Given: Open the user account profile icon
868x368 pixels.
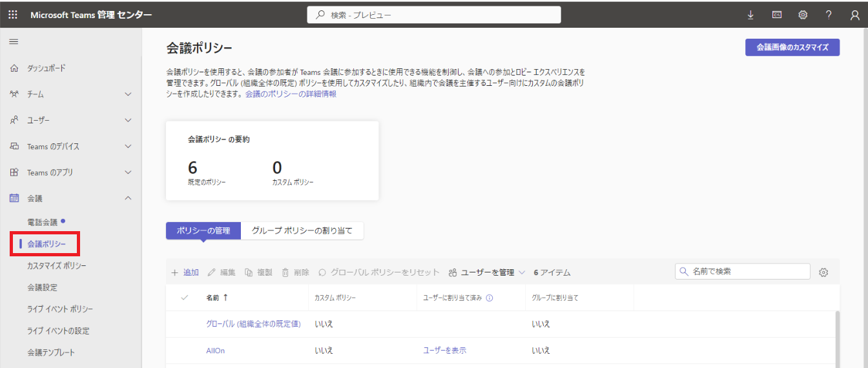Looking at the screenshot, I should (854, 15).
